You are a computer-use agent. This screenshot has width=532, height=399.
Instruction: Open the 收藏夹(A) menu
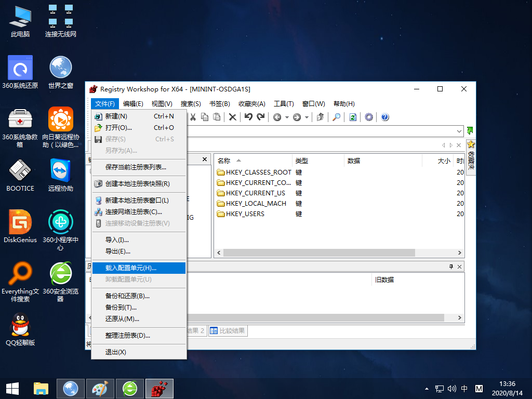pos(252,104)
